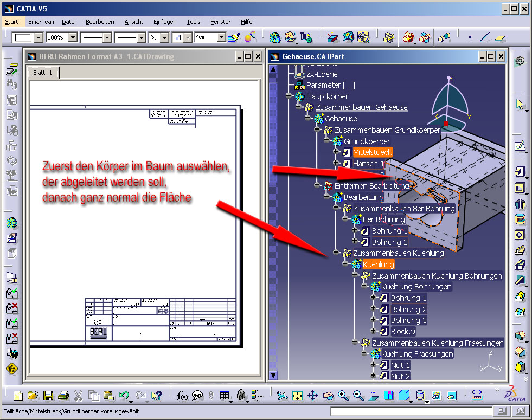Activate the Fly mode airplane icon

[283, 396]
